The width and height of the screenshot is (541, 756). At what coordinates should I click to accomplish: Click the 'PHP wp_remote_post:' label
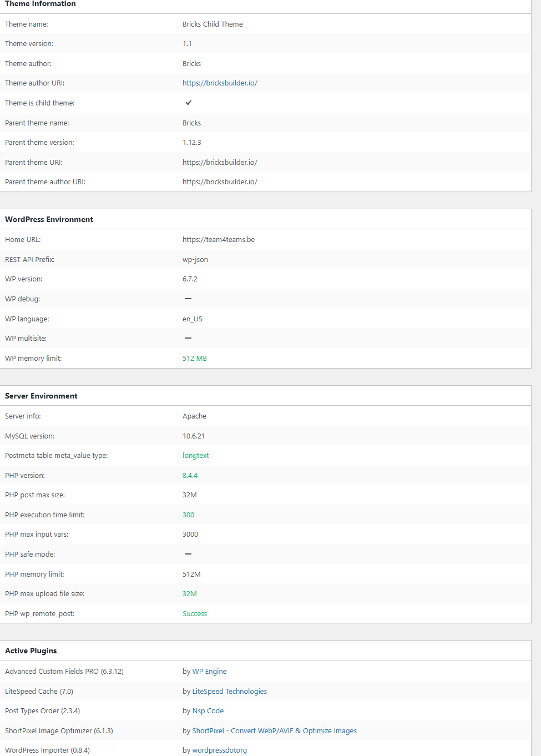[x=39, y=614]
